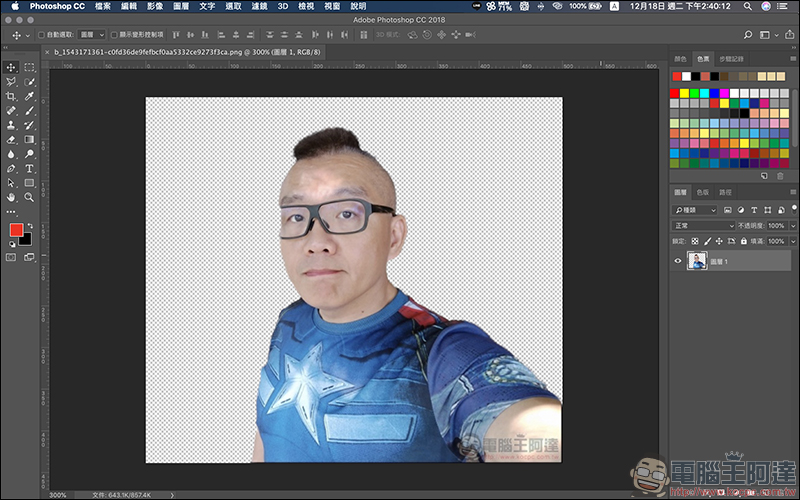Select the Pen tool

pos(11,168)
